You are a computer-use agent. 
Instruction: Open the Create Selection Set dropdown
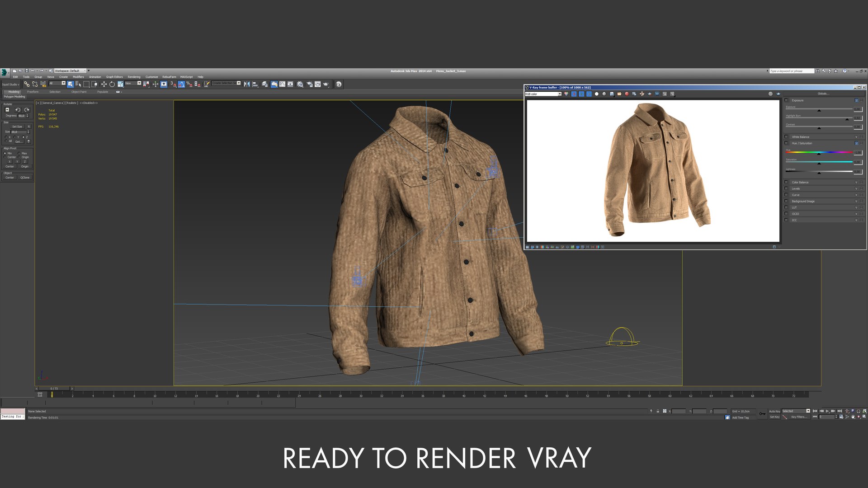(x=226, y=83)
